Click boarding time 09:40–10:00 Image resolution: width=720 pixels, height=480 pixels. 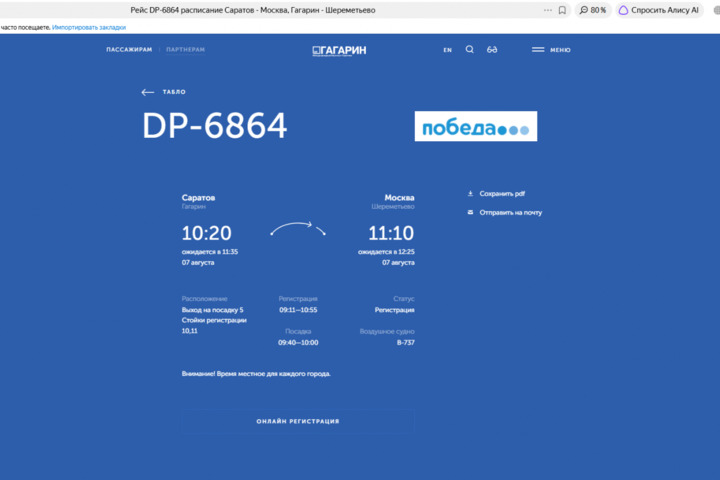click(x=298, y=343)
